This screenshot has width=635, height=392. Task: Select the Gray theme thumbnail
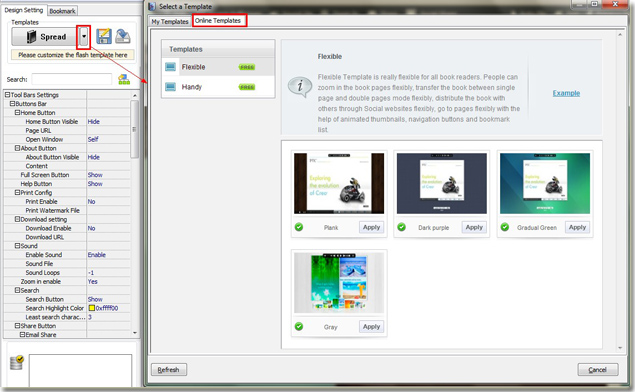tap(339, 283)
